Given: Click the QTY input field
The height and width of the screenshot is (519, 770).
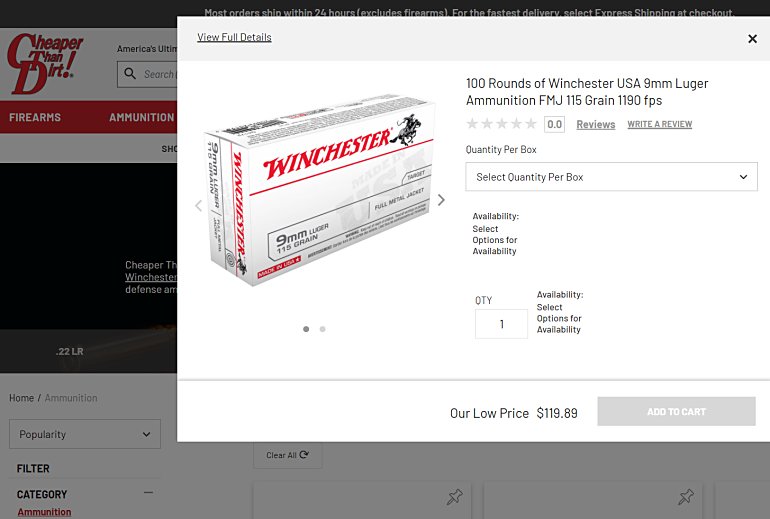Looking at the screenshot, I should coord(501,324).
